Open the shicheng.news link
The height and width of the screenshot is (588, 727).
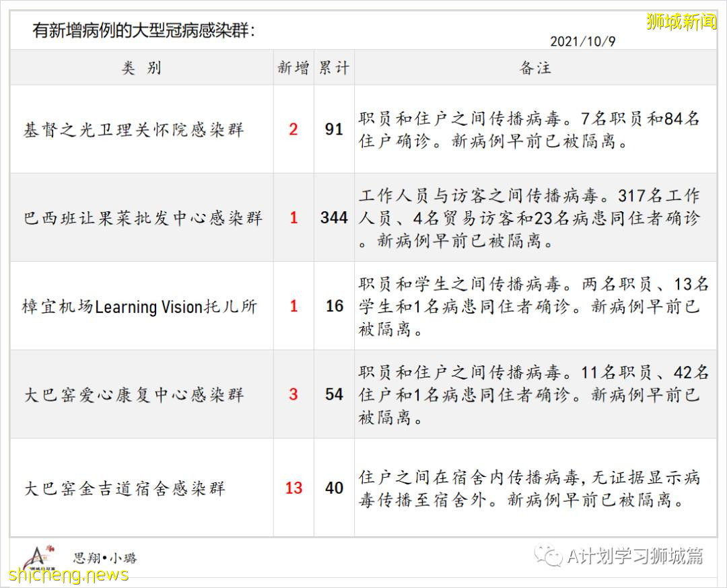coord(69,575)
